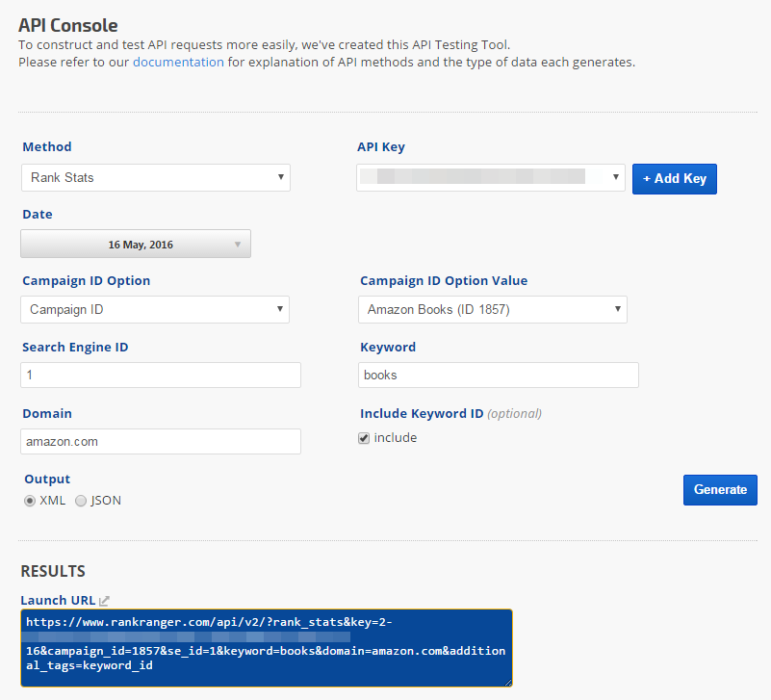Click inside the Launch URL text box

point(266,646)
